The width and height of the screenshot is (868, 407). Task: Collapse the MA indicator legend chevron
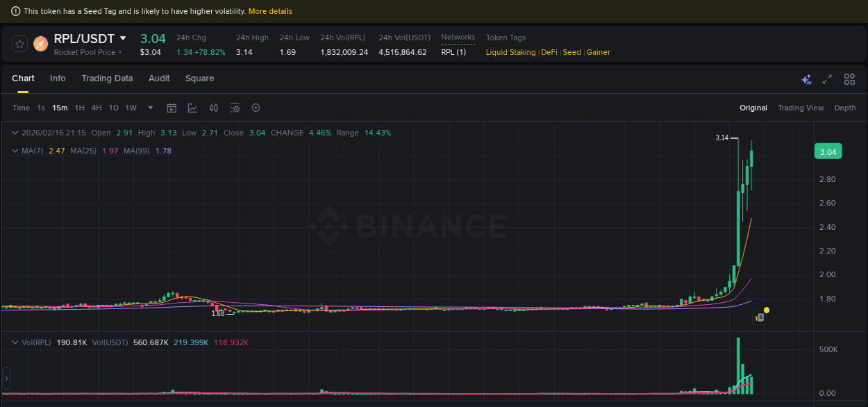(14, 150)
